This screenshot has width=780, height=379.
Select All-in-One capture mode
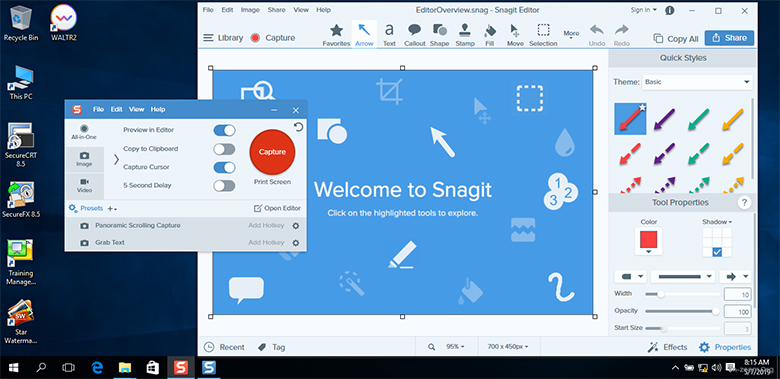tap(84, 132)
